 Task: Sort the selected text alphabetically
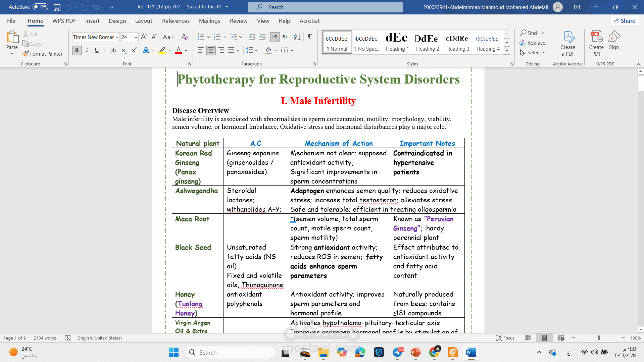[297, 37]
